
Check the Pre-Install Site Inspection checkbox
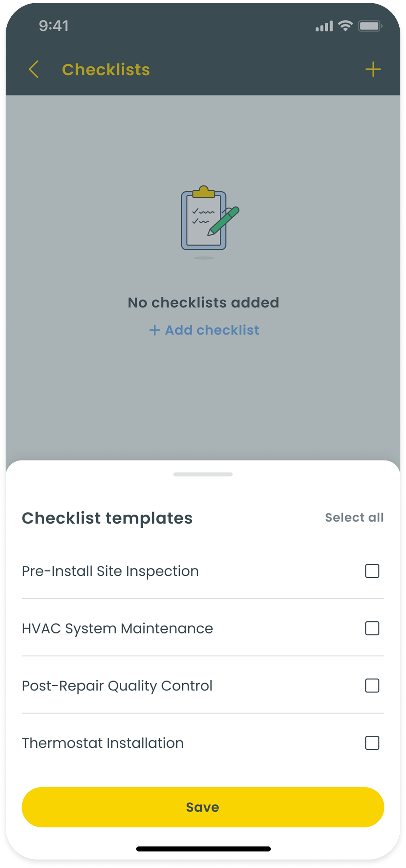pos(372,571)
